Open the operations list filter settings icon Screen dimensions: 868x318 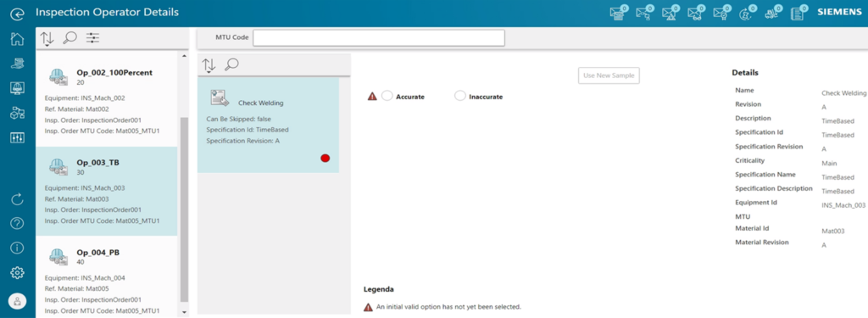[x=92, y=37]
